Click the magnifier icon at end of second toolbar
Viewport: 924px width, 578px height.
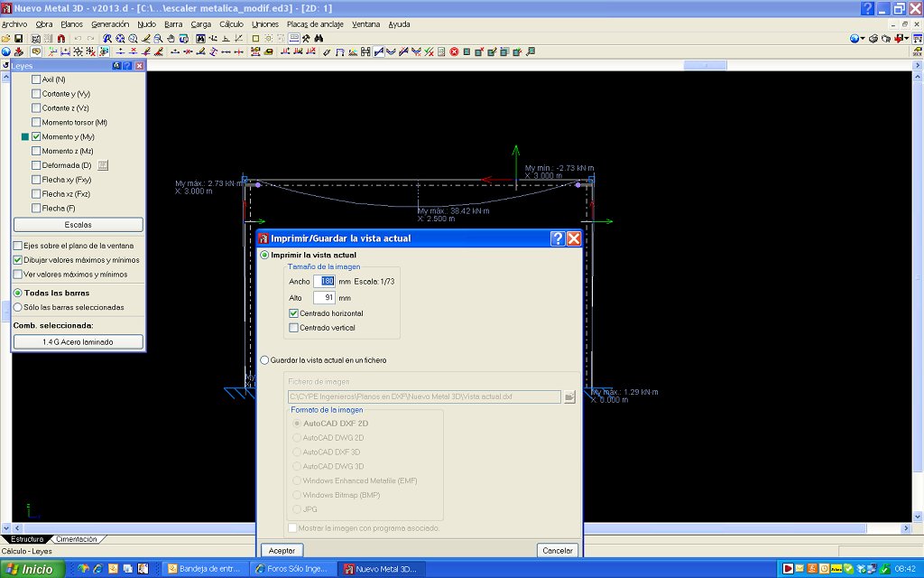[x=531, y=51]
